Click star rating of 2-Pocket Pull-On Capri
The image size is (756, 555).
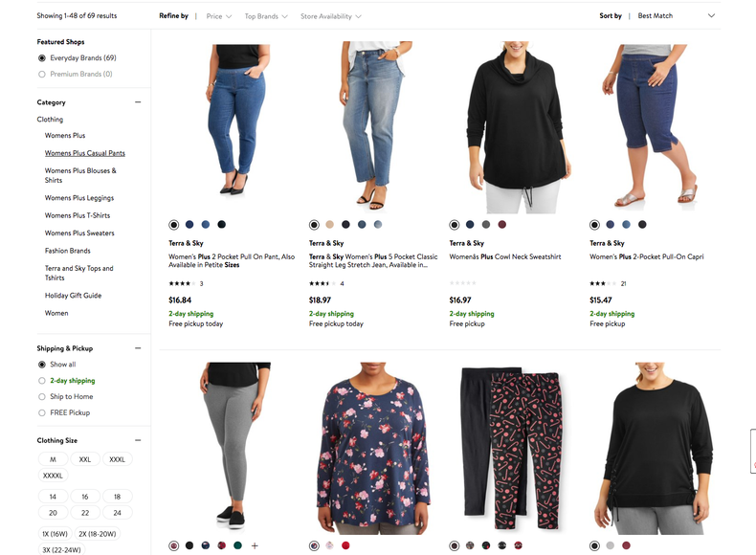(x=602, y=284)
